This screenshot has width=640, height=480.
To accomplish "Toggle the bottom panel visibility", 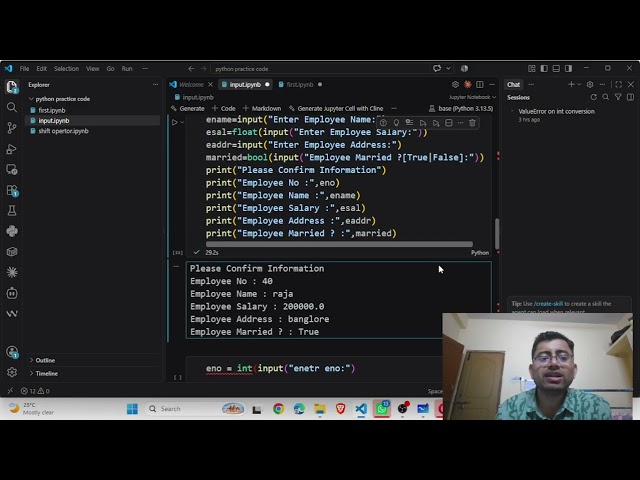I will coord(556,69).
